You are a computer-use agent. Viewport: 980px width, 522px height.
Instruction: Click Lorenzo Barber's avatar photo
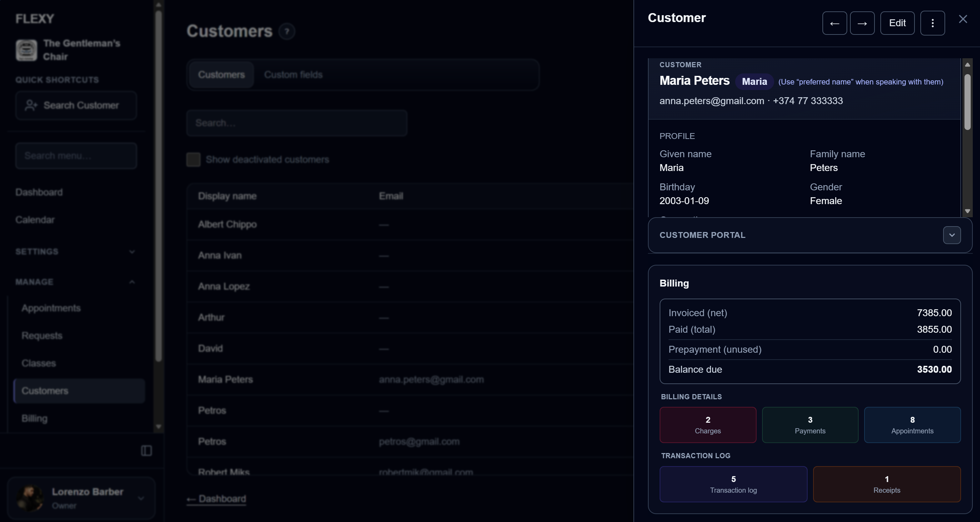(30, 499)
